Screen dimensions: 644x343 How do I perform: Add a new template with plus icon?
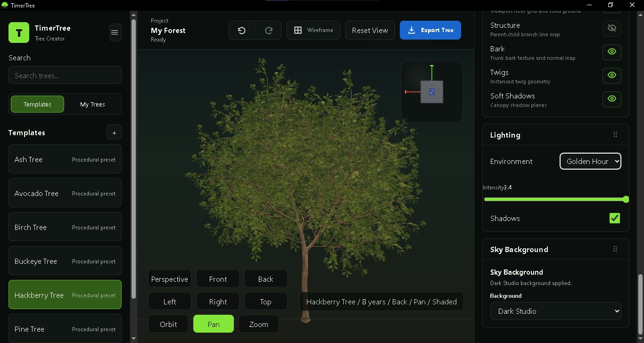click(x=114, y=133)
